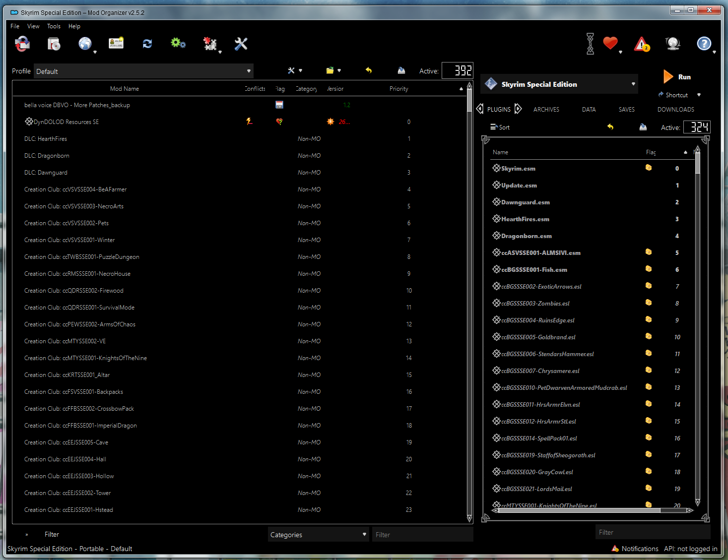Switch to the Downloads tab

coord(676,109)
